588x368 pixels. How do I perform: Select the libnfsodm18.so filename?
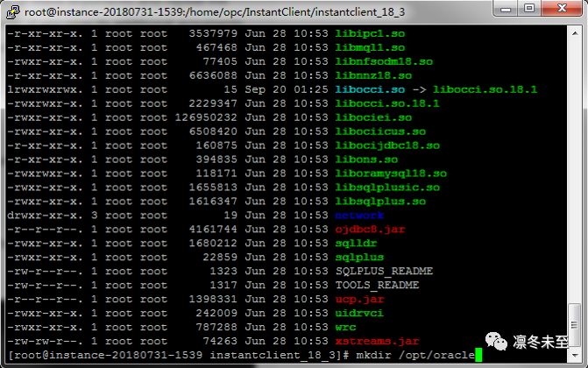point(384,61)
